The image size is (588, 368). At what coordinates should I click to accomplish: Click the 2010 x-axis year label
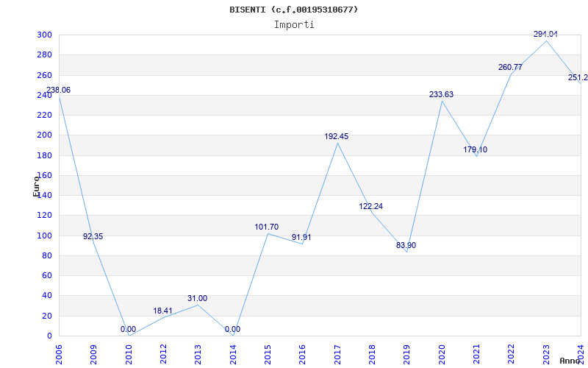tap(128, 352)
